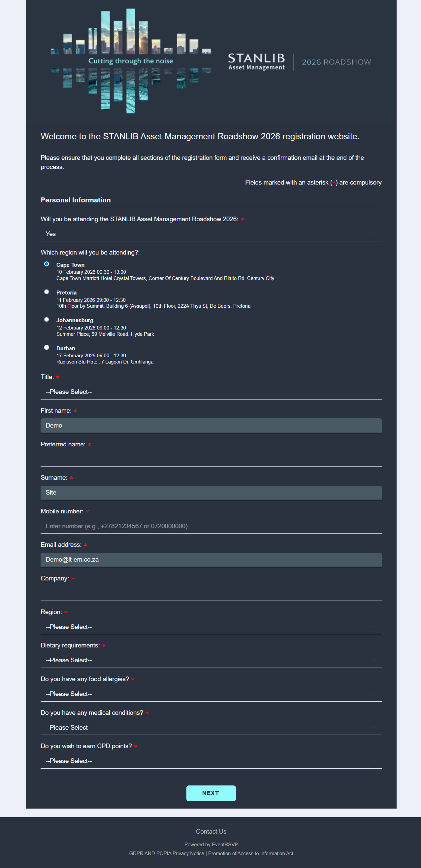Screen dimensions: 421x868
Task: Open the Contact Us link
Action: [x=211, y=831]
